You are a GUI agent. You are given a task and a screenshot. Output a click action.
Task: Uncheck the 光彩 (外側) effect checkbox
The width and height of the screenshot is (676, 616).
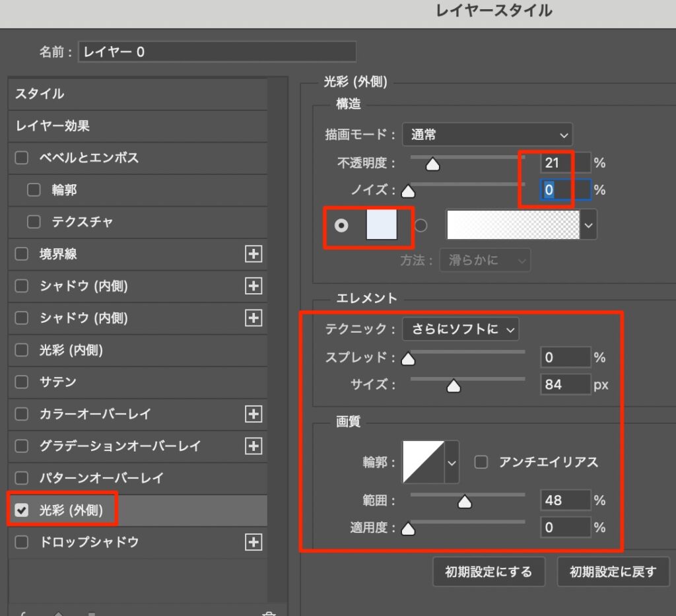pos(22,510)
